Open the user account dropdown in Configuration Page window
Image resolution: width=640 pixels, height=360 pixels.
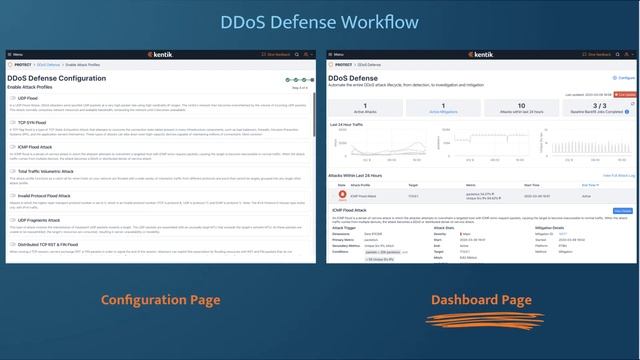[308, 54]
